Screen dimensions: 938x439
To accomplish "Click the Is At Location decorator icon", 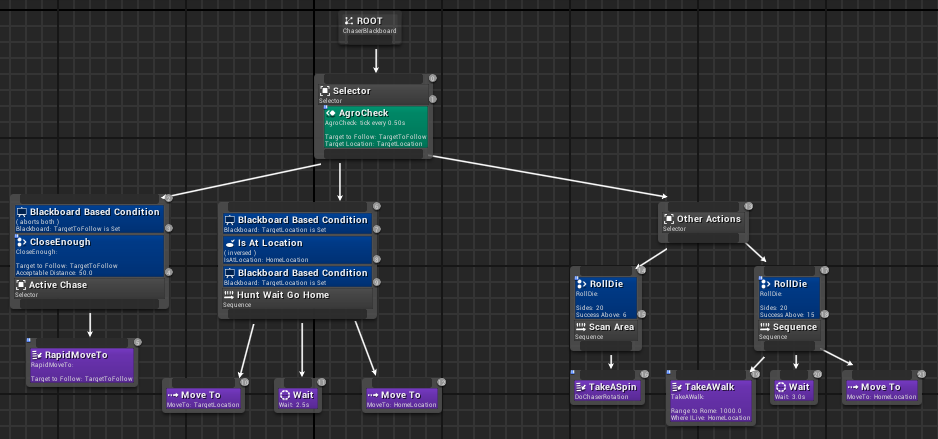I will click(x=230, y=243).
